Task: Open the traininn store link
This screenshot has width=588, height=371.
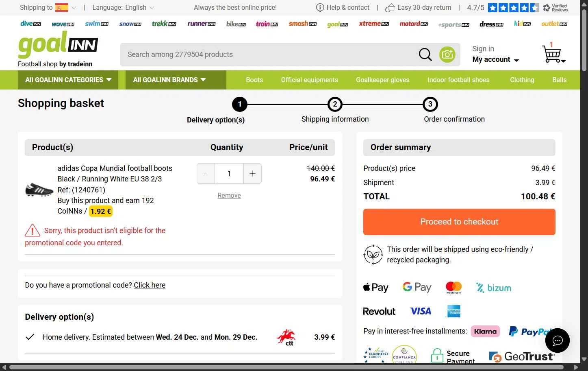Action: [267, 24]
